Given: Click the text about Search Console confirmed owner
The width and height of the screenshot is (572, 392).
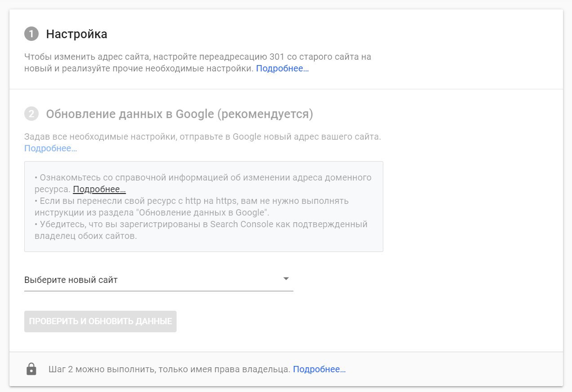Looking at the screenshot, I should point(201,230).
